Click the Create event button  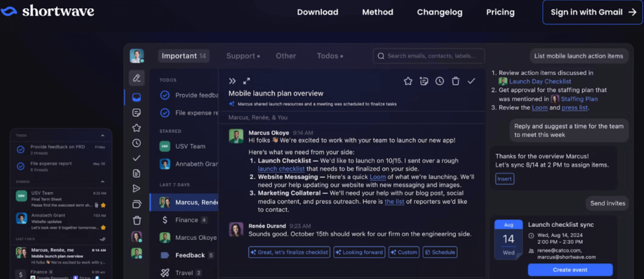(x=570, y=270)
